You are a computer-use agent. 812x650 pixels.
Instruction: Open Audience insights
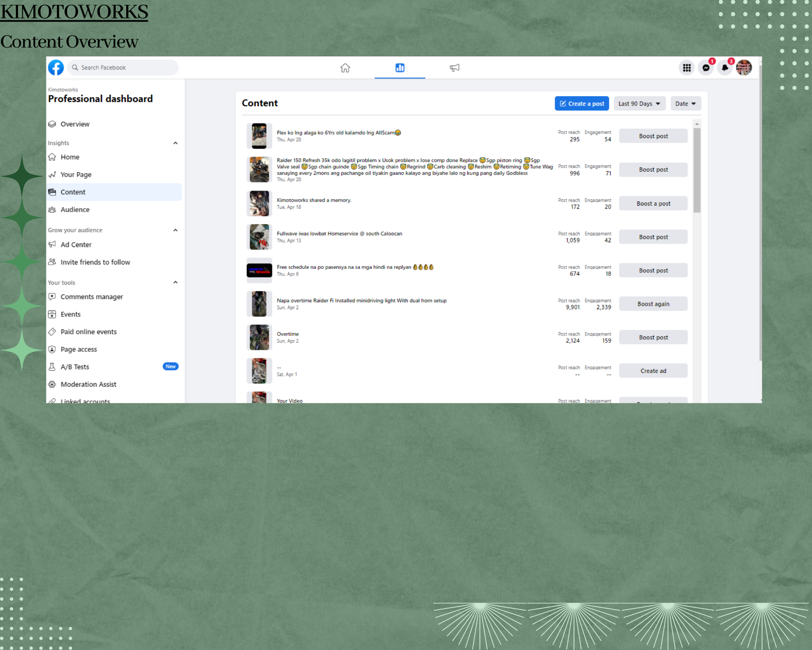[x=114, y=210]
